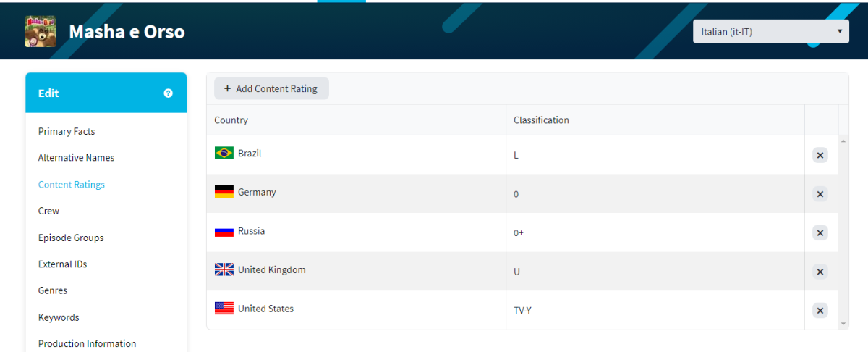This screenshot has height=352, width=868.
Task: Click the United States classification 'TV-Y'
Action: pos(655,311)
